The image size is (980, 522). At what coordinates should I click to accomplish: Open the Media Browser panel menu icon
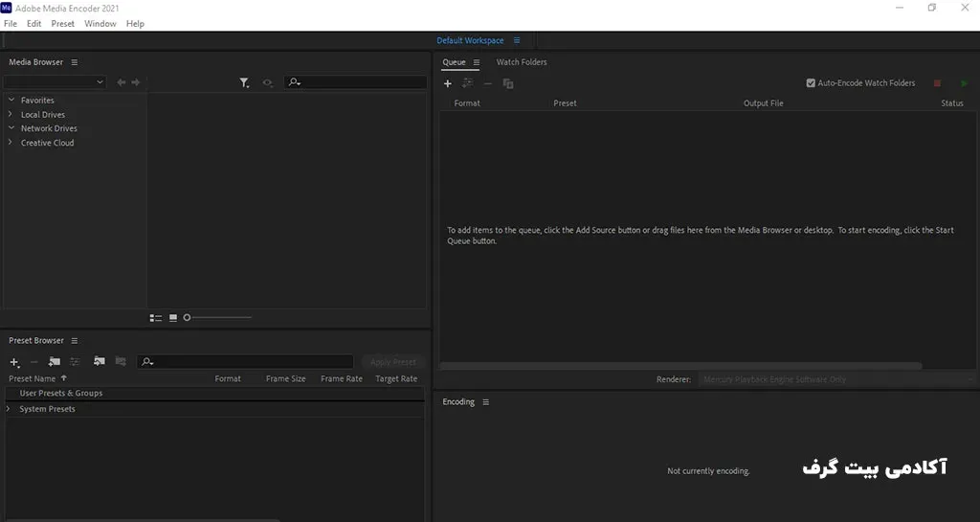(75, 62)
